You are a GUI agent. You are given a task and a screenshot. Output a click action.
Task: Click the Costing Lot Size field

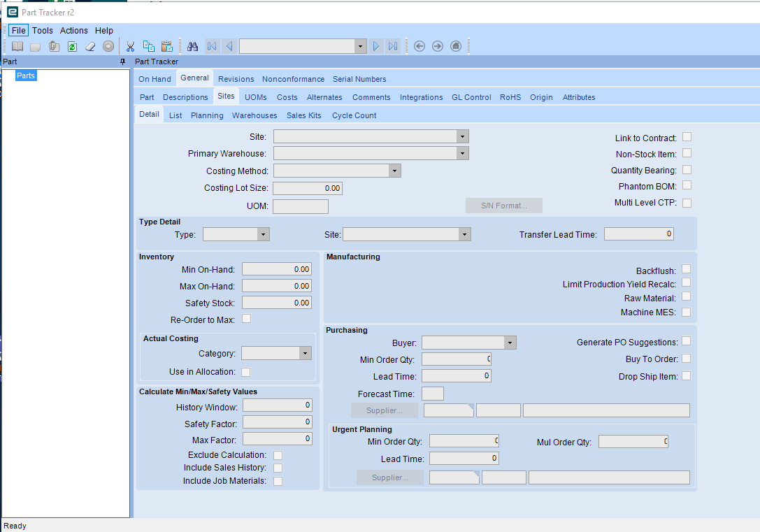point(308,188)
